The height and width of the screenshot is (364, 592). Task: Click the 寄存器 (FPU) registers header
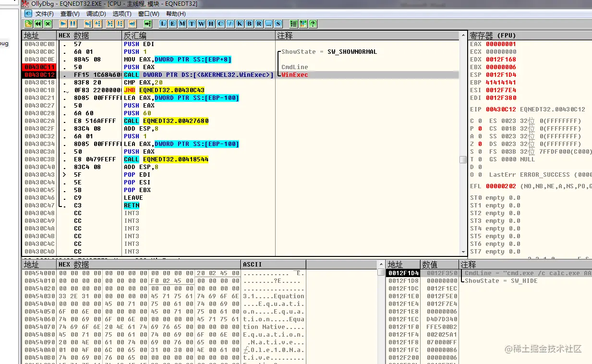tap(530, 36)
